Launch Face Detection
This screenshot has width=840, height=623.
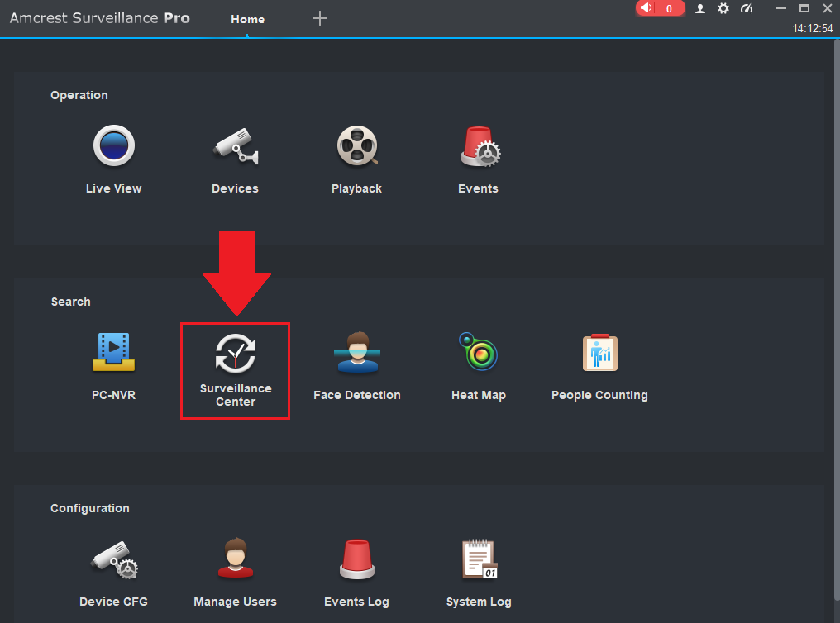[356, 354]
